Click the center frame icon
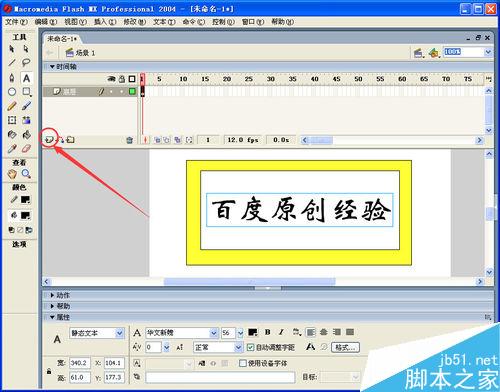Screen dimensions: 500x392 point(145,140)
